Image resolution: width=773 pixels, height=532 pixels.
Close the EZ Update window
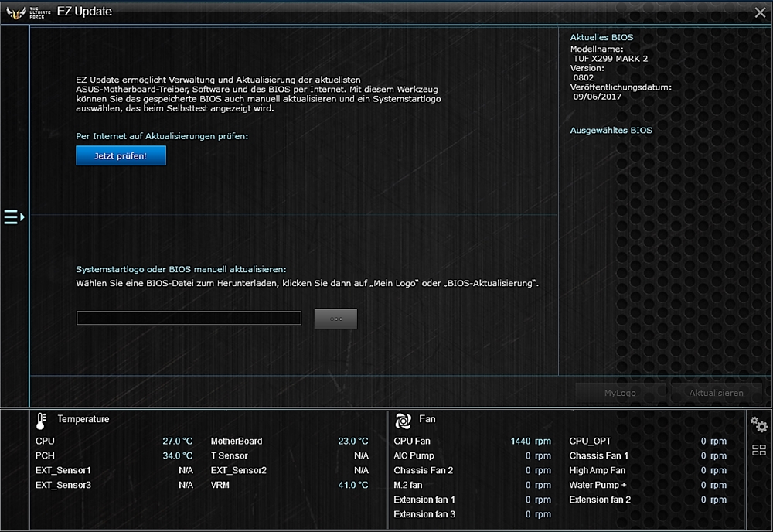click(760, 12)
